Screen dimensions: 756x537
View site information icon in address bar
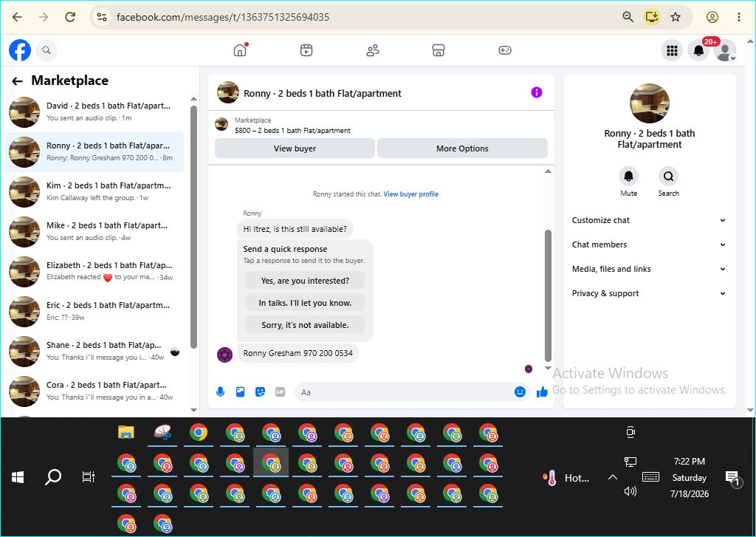coord(102,18)
